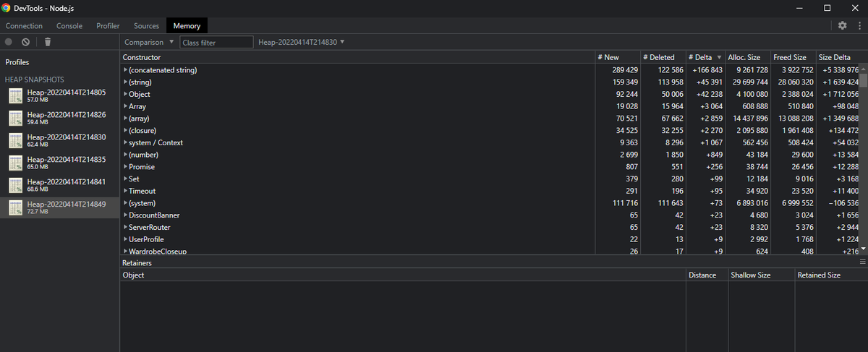Open the base snapshot Heap-20220414T214830 dropdown
This screenshot has height=352, width=868.
coord(302,42)
